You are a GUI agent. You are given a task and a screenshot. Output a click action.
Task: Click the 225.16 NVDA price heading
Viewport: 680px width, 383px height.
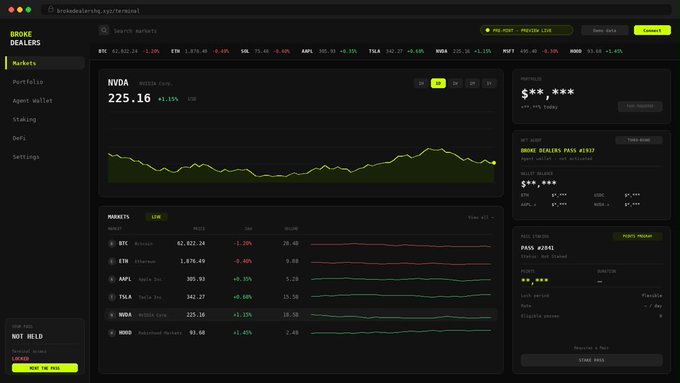tap(129, 98)
